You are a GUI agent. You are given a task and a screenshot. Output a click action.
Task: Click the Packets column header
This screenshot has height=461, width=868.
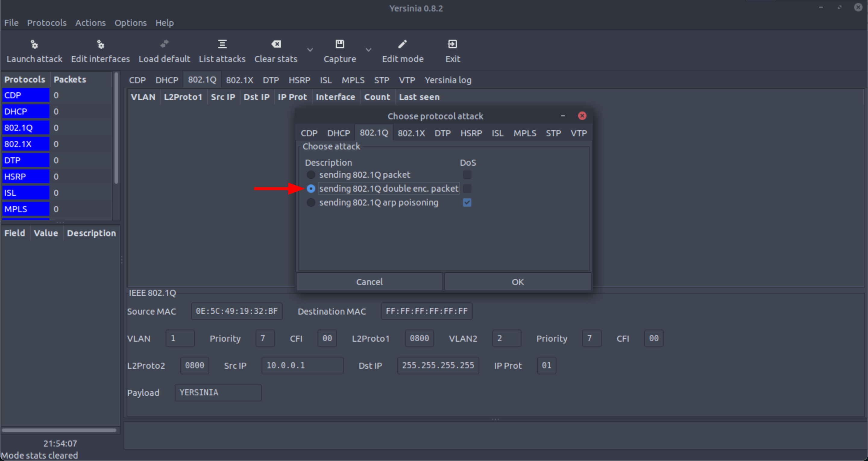(x=70, y=80)
